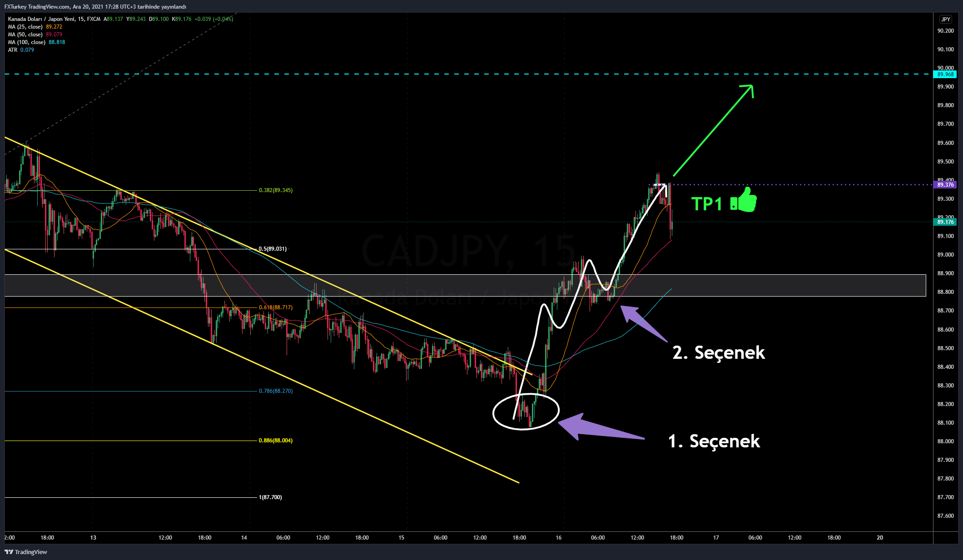Click the FXTurkey TradingView.com publish header
This screenshot has width=963, height=560.
95,7
